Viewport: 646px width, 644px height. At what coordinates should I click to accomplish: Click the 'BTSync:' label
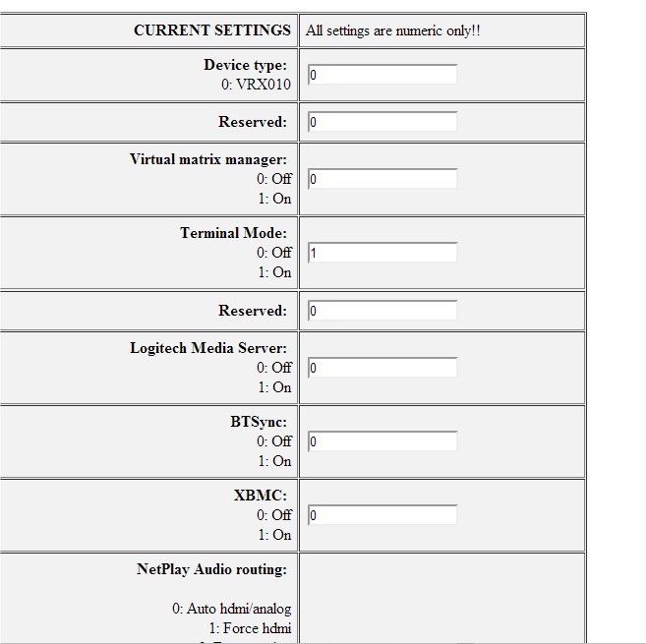pos(259,422)
